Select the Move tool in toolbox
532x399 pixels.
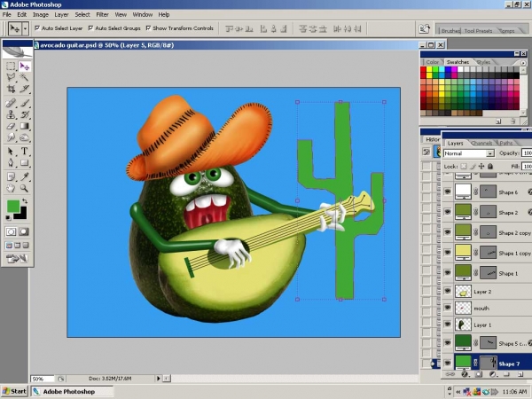25,66
